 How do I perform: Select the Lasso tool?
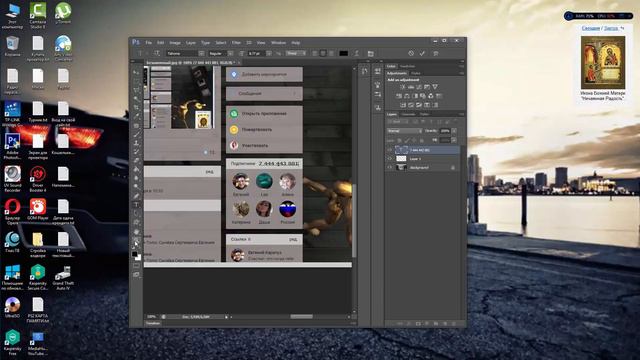[136, 90]
